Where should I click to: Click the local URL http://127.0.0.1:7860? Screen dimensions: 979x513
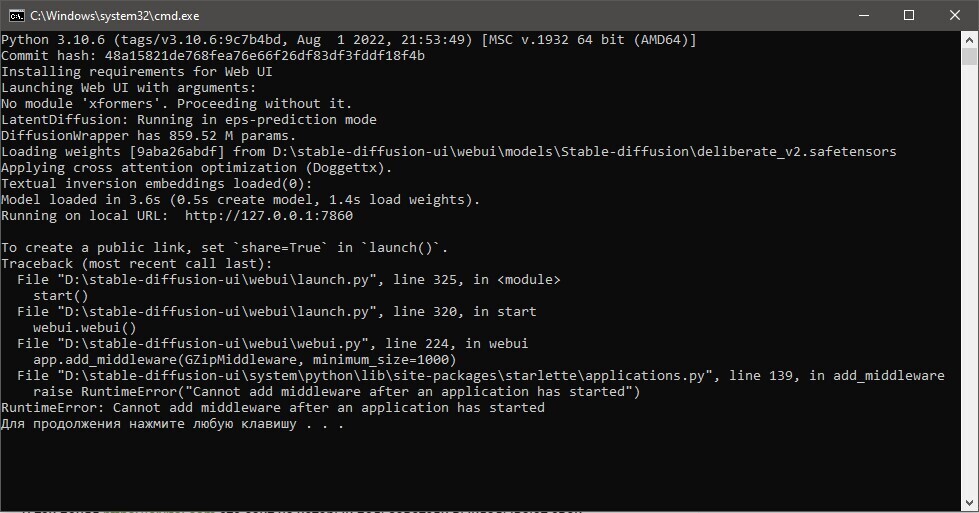[x=268, y=216]
